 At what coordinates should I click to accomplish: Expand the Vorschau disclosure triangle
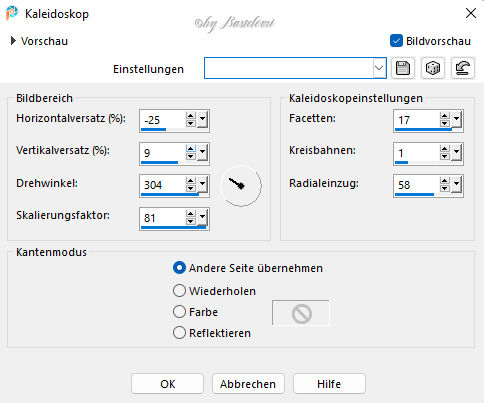coord(13,41)
